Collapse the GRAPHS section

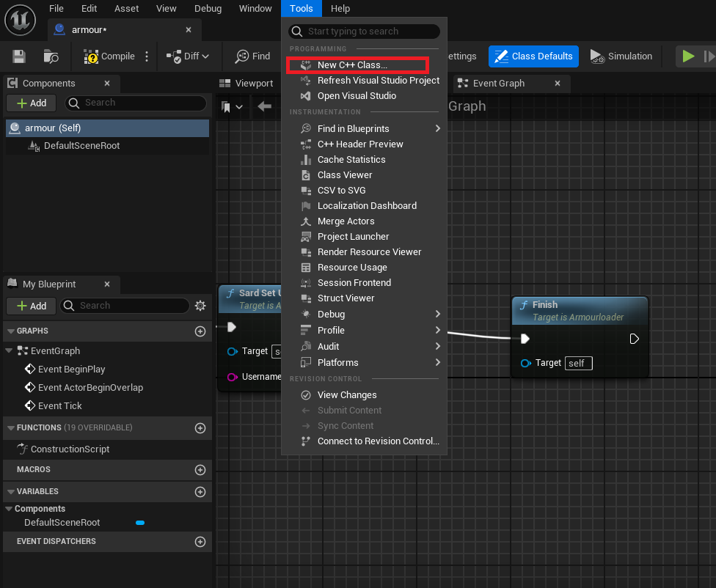(x=11, y=331)
